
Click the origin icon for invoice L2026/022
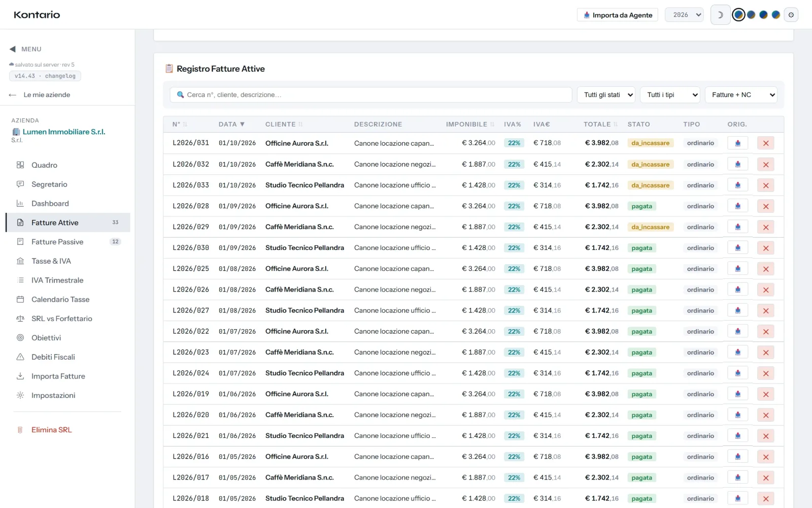click(x=737, y=331)
